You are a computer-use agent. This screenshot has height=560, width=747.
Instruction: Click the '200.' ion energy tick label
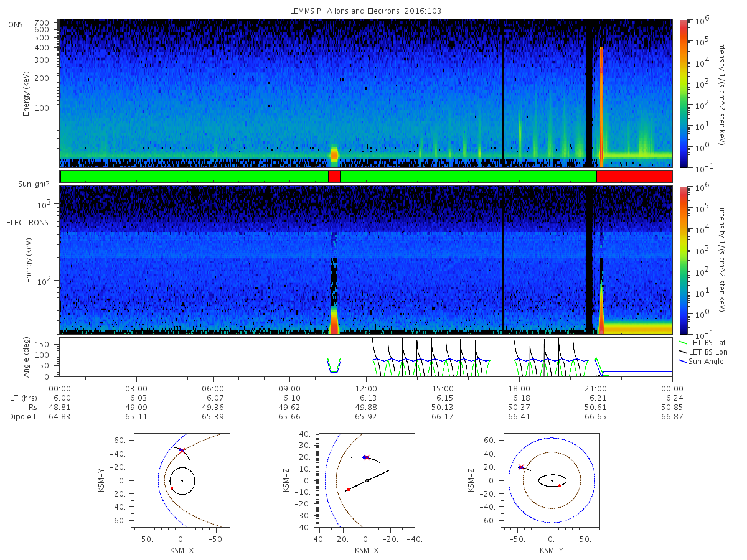tap(42, 78)
